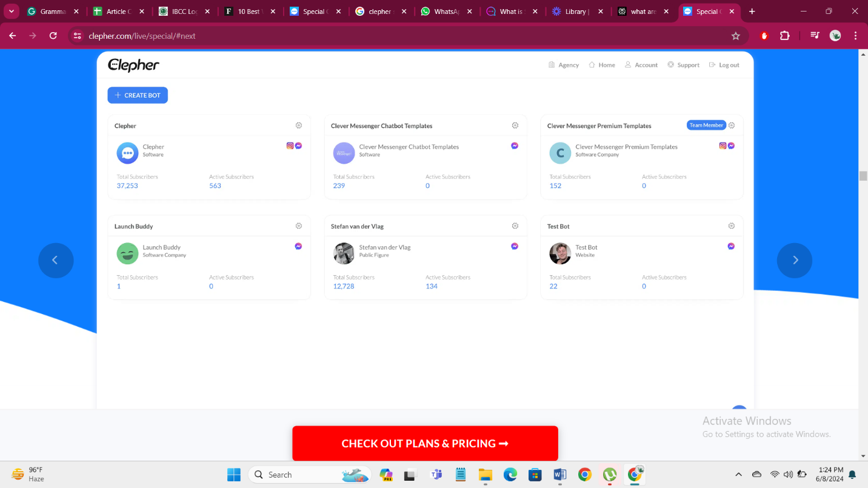
Task: Show hidden system tray icons
Action: 738,475
